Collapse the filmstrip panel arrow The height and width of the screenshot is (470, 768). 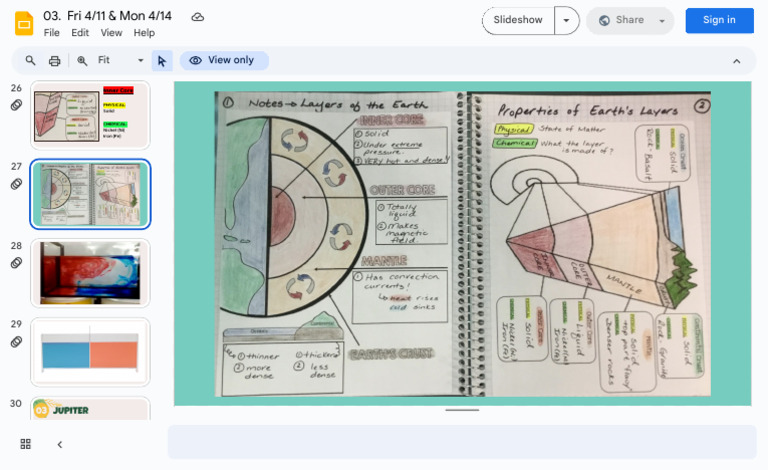pos(60,445)
